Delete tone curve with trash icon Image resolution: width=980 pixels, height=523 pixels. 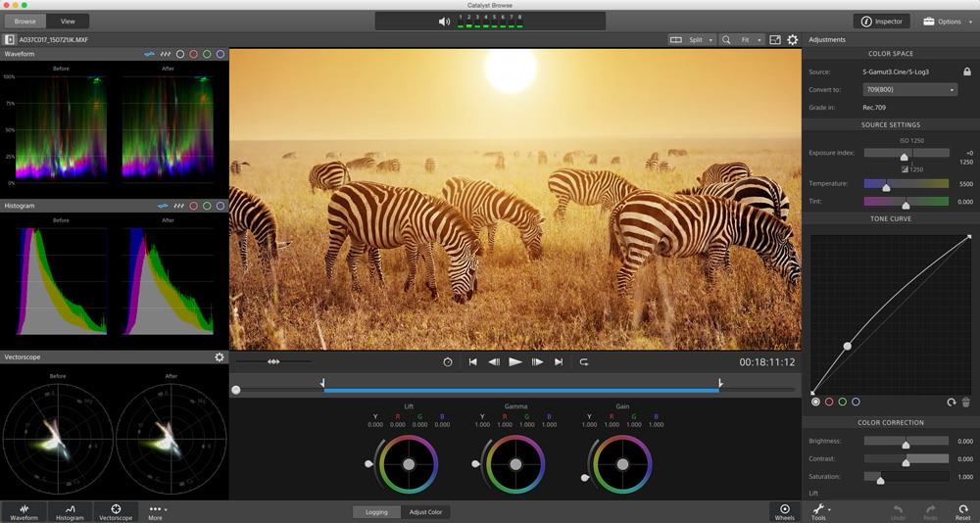(x=965, y=403)
